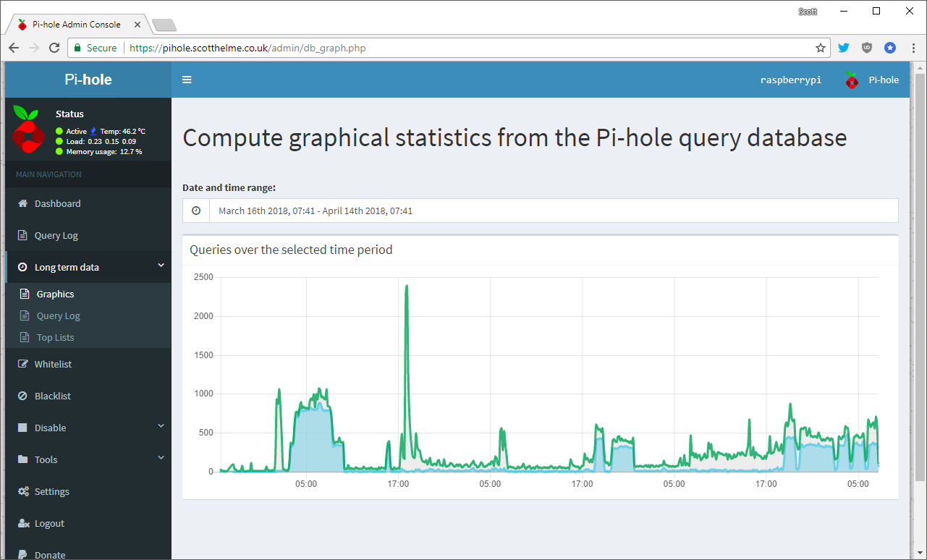Toggle the sidebar with the hamburger menu
This screenshot has width=927, height=560.
click(187, 80)
